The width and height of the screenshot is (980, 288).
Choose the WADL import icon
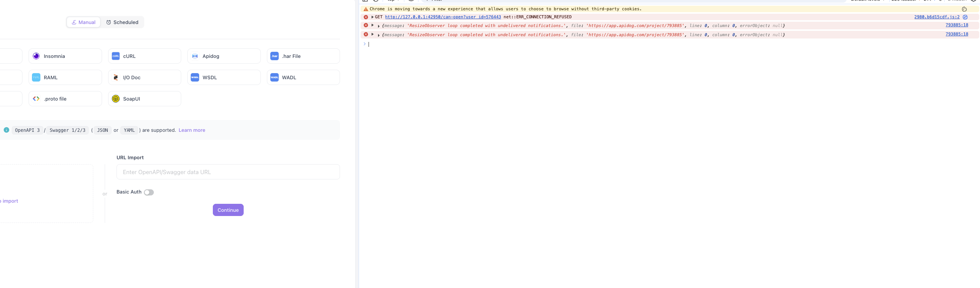[275, 77]
